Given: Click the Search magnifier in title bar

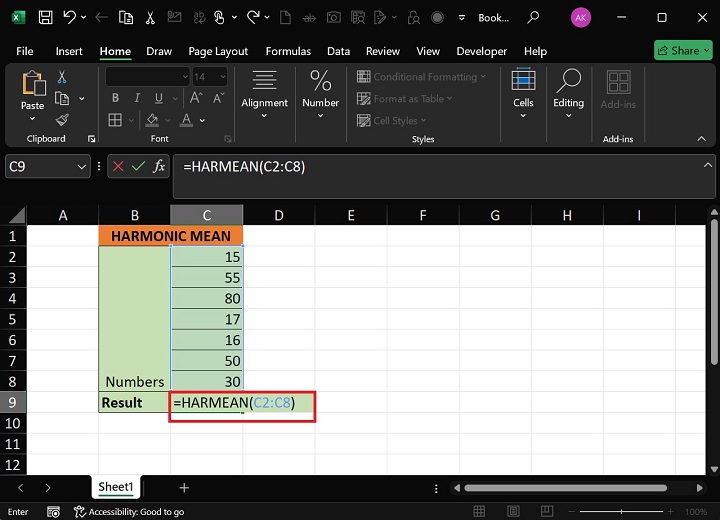Looking at the screenshot, I should click(533, 17).
